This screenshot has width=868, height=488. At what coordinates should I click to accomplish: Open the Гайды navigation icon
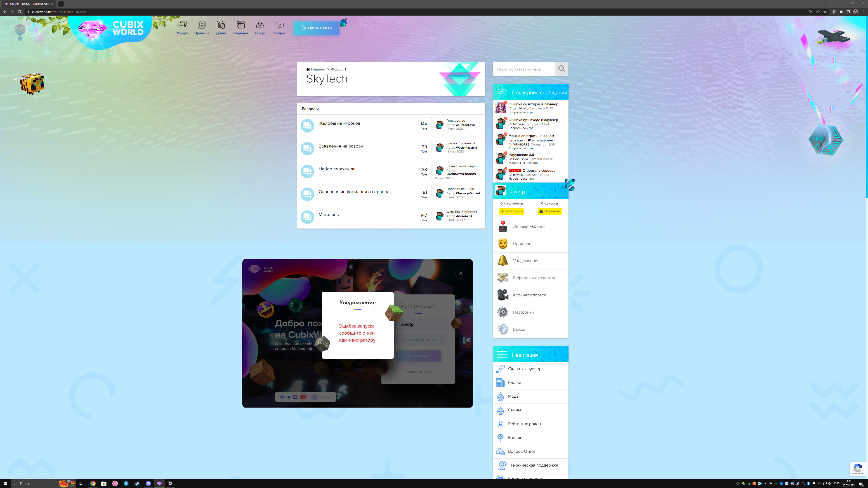coord(260,25)
